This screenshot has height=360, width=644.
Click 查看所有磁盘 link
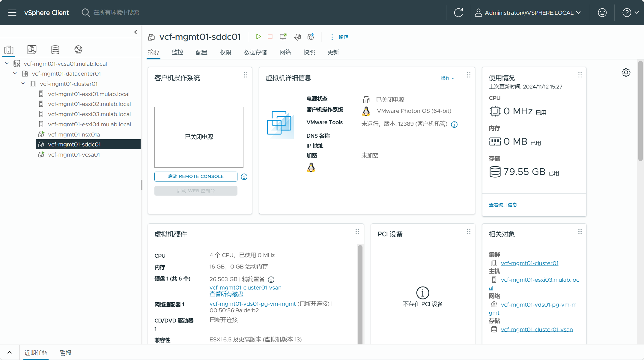[x=226, y=294]
